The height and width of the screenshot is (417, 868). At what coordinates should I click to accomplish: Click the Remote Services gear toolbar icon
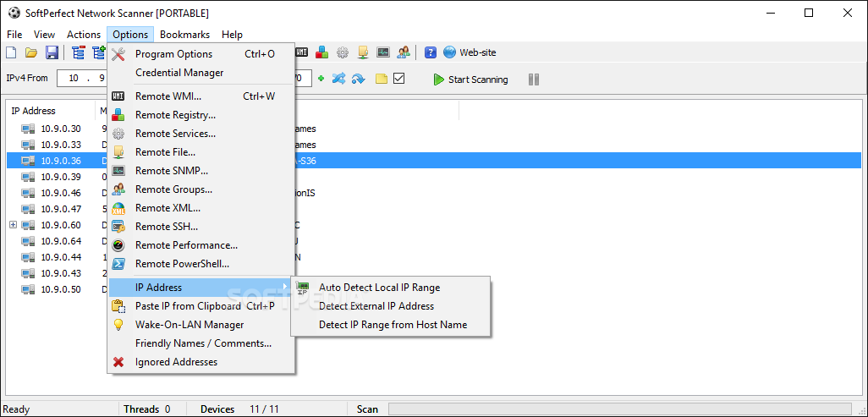[343, 52]
